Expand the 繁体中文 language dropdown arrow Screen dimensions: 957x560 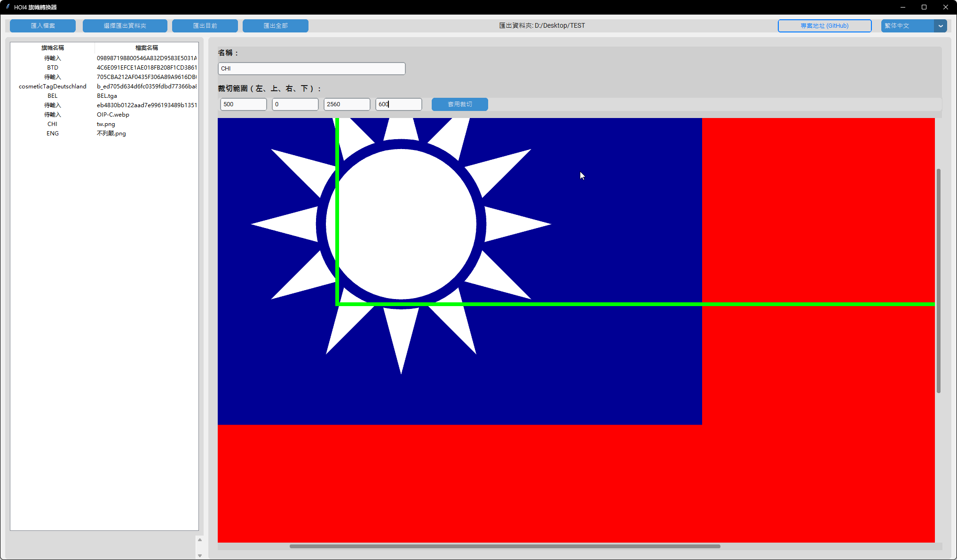coord(940,26)
